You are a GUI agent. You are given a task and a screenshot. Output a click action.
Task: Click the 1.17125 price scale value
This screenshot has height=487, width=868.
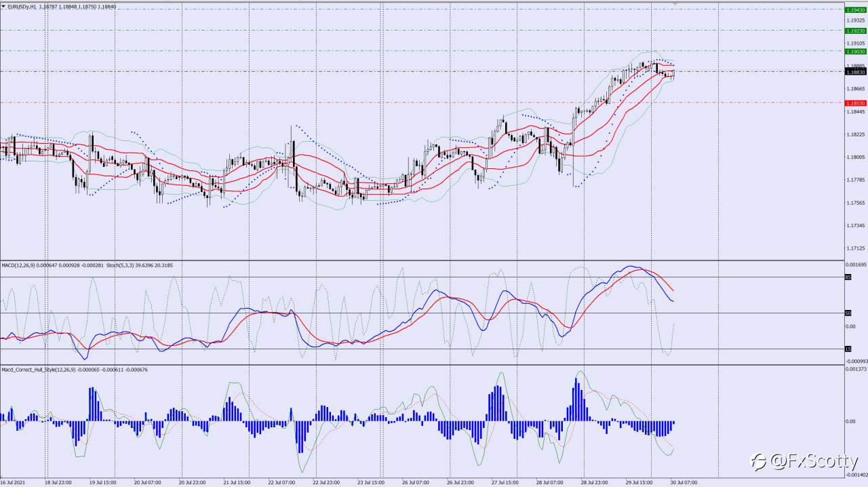[856, 248]
